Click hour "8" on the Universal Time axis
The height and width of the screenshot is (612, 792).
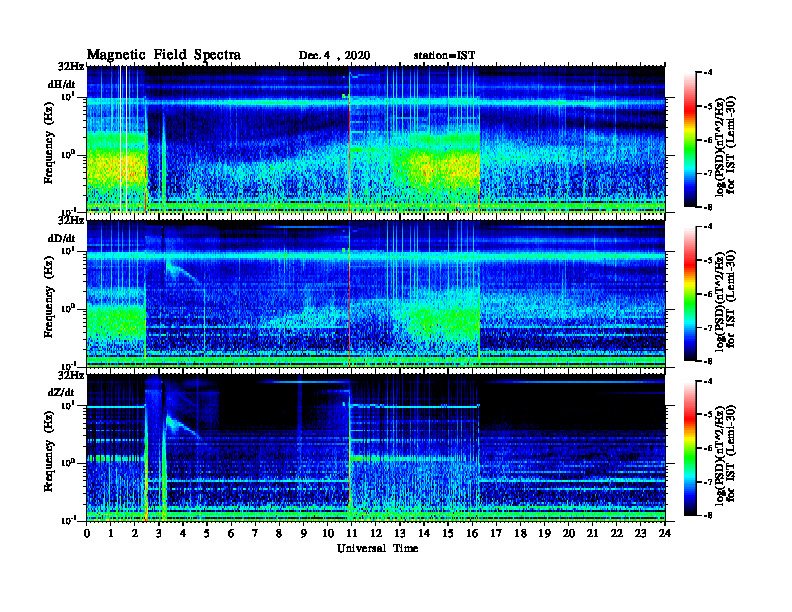click(x=279, y=534)
